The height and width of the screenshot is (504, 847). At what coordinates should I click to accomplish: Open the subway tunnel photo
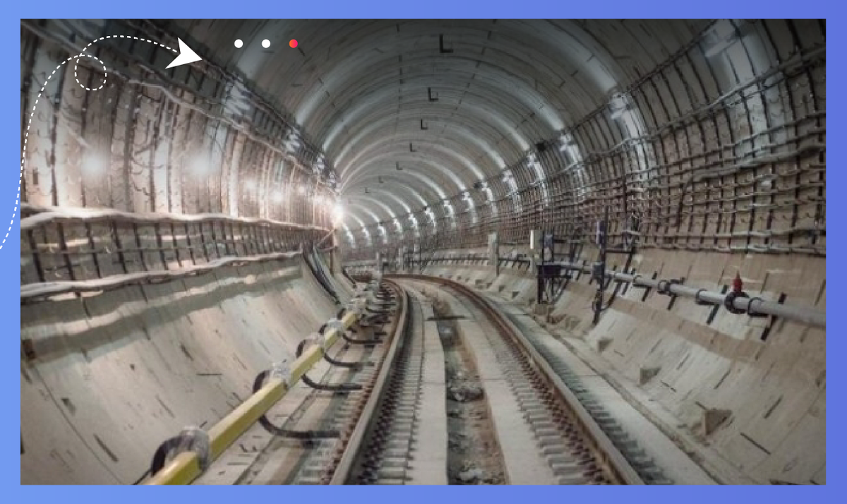[423, 252]
